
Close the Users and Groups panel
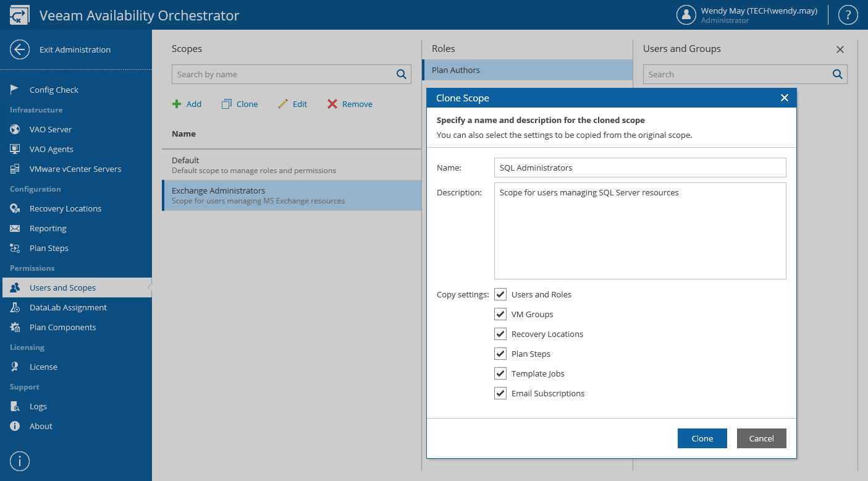(840, 49)
